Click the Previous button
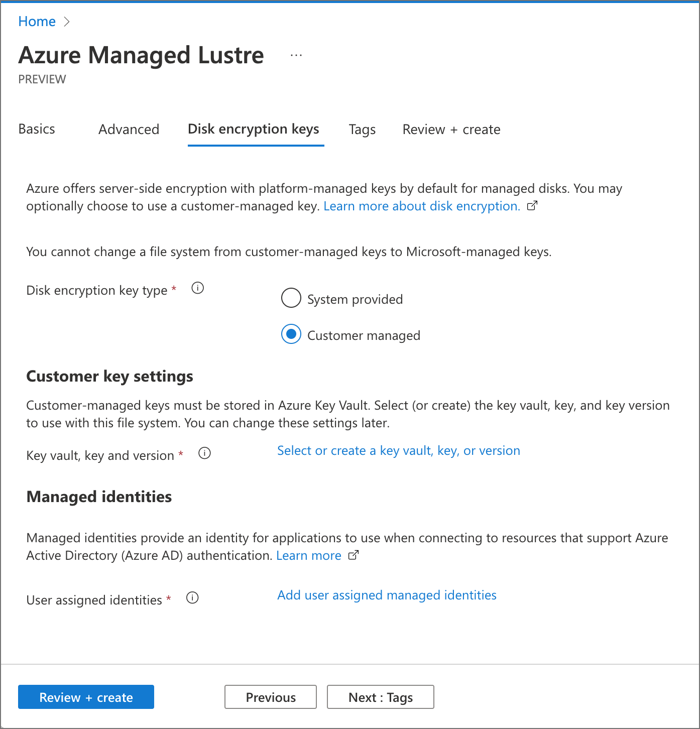Screen dimensions: 700x729 (271, 697)
